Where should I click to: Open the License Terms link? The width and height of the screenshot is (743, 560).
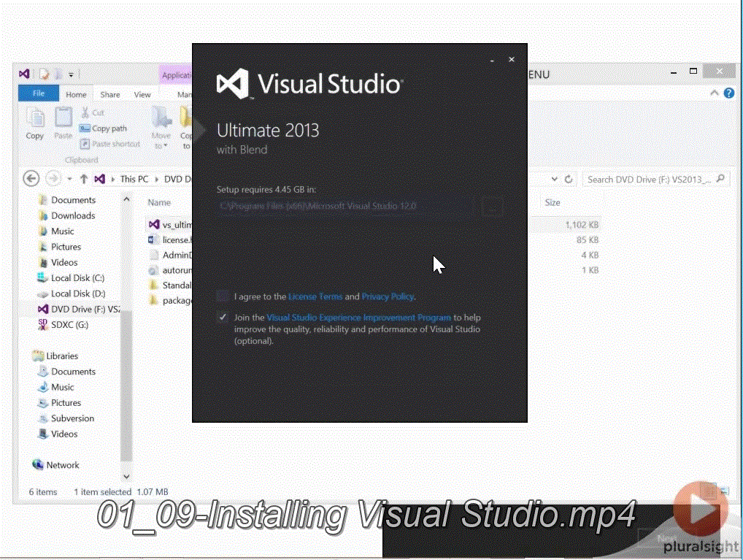[x=315, y=296]
